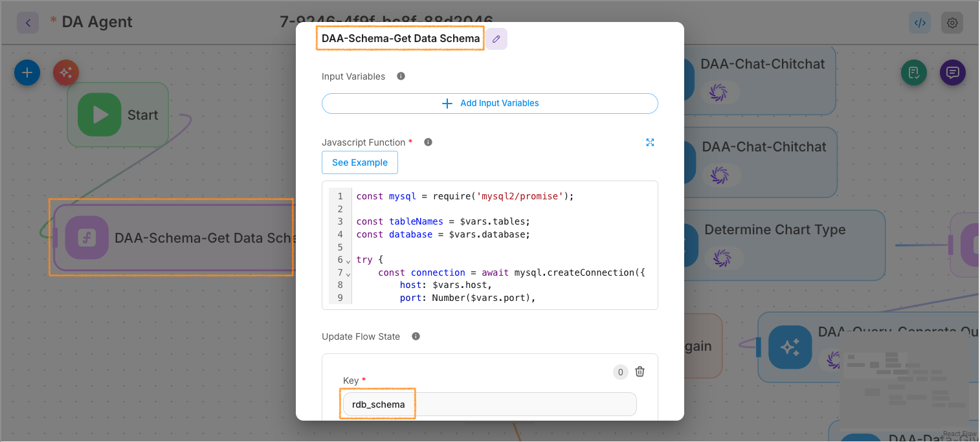Click the Input Variables info icon

tap(401, 76)
